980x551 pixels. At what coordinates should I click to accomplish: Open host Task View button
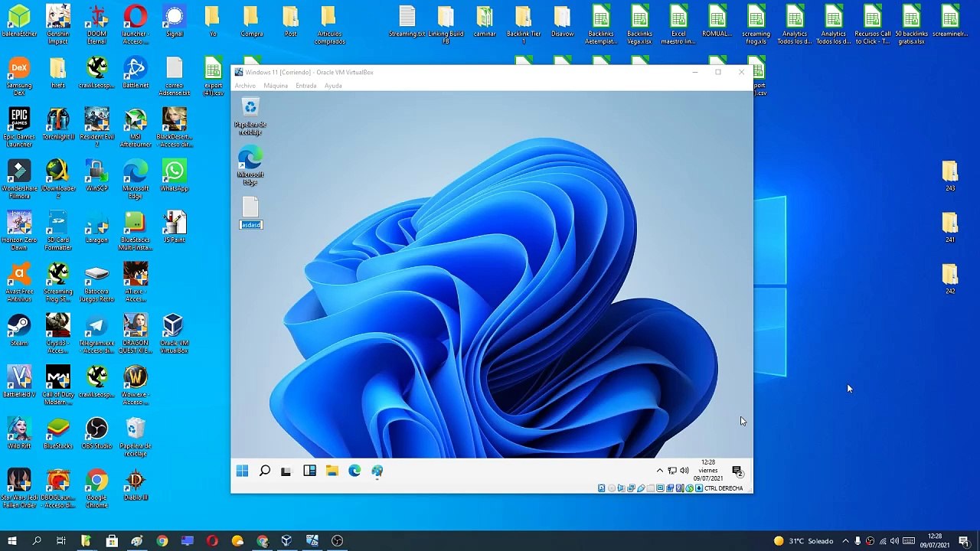click(x=61, y=541)
